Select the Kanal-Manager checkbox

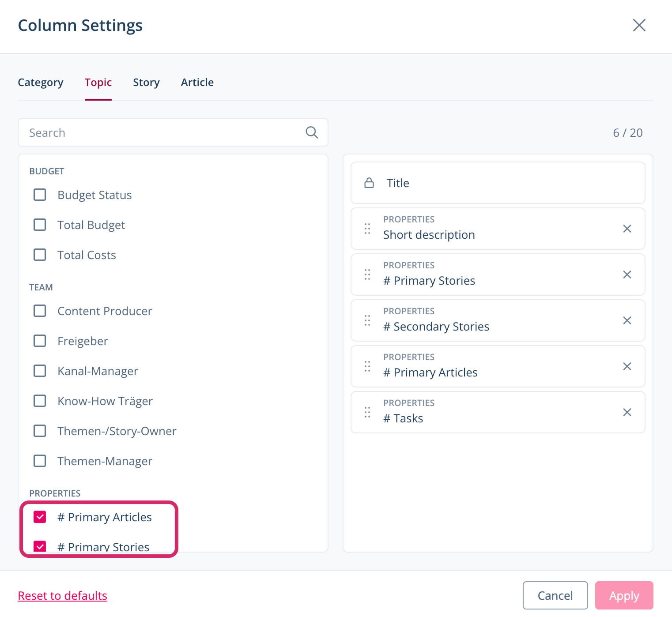click(x=40, y=371)
